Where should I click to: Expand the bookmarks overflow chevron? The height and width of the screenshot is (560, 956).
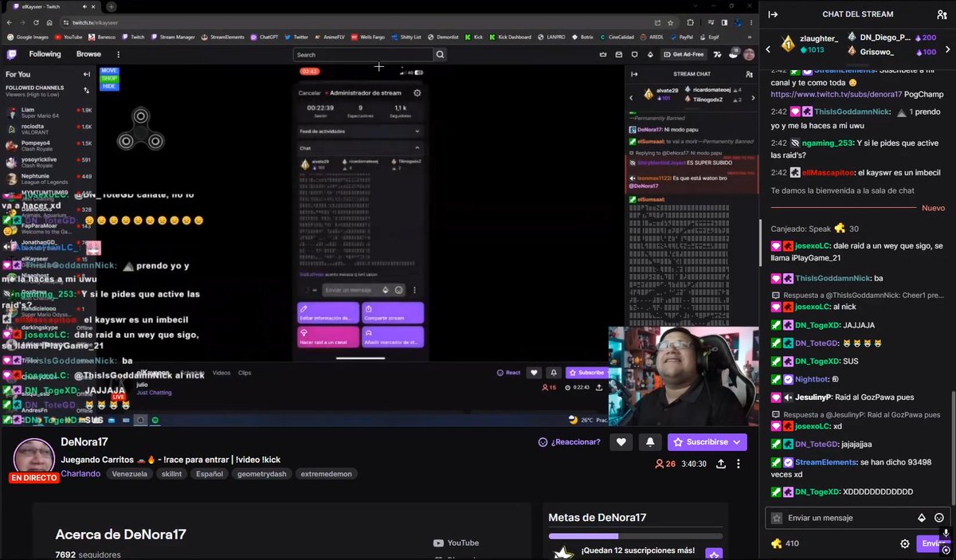[750, 37]
